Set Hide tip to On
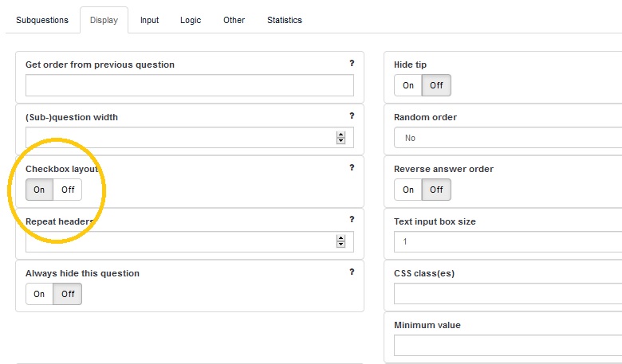 (408, 85)
